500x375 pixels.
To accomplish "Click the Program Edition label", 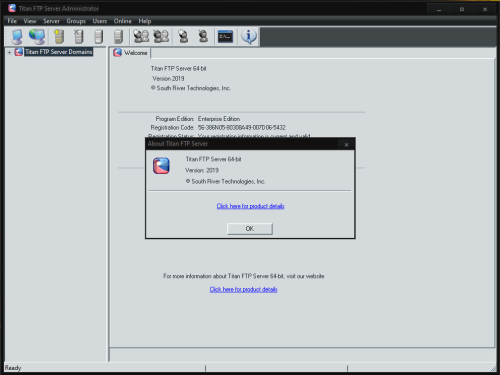I will (174, 119).
